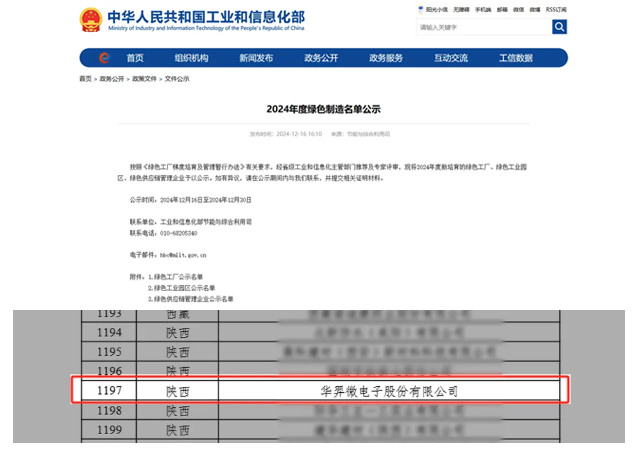
Task: Click the publish time 2024-12-16 16:10
Action: pyautogui.click(x=299, y=134)
